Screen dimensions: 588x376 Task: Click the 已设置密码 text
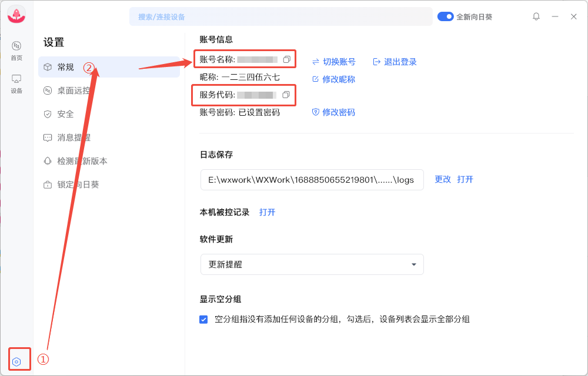259,112
